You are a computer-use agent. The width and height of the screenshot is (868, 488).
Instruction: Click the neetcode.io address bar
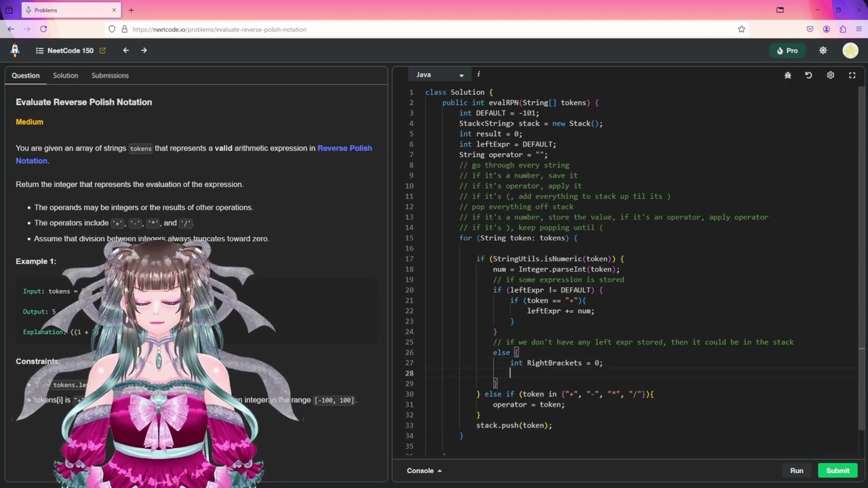[x=427, y=29]
